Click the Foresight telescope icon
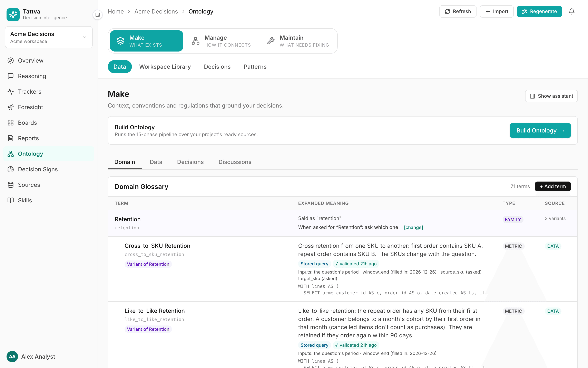588x368 pixels. (10, 107)
